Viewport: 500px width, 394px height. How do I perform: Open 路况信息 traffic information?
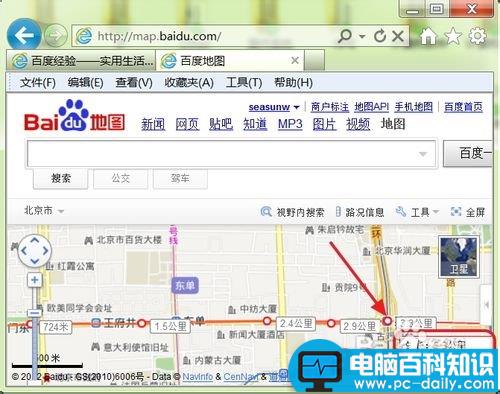click(359, 212)
